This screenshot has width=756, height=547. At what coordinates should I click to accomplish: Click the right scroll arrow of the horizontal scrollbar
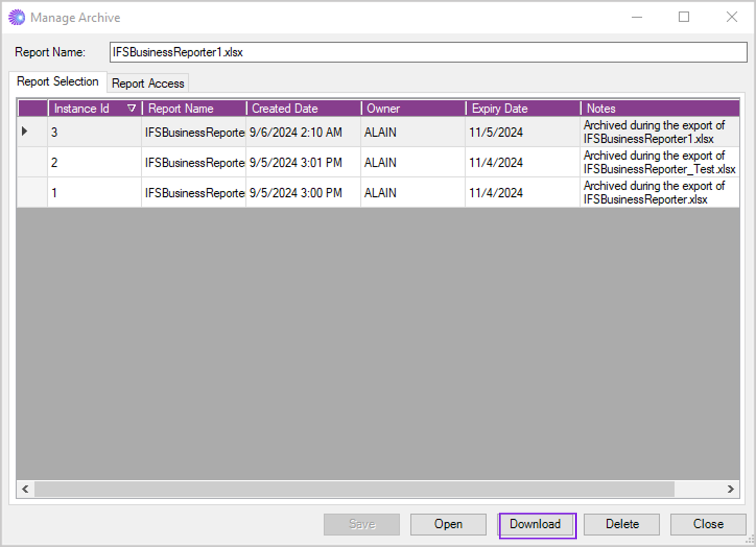729,489
